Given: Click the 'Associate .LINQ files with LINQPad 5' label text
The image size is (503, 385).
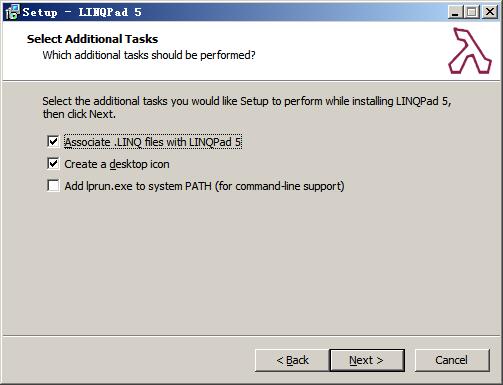Looking at the screenshot, I should pos(153,142).
